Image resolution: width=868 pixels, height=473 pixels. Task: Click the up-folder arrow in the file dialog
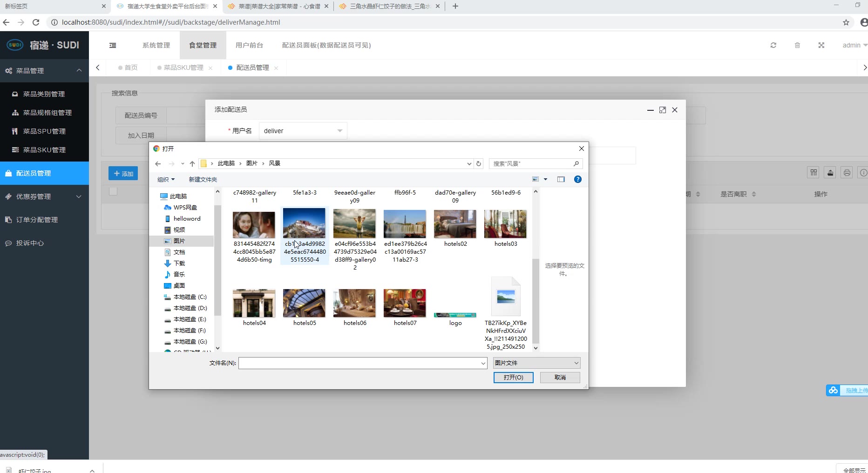click(192, 163)
